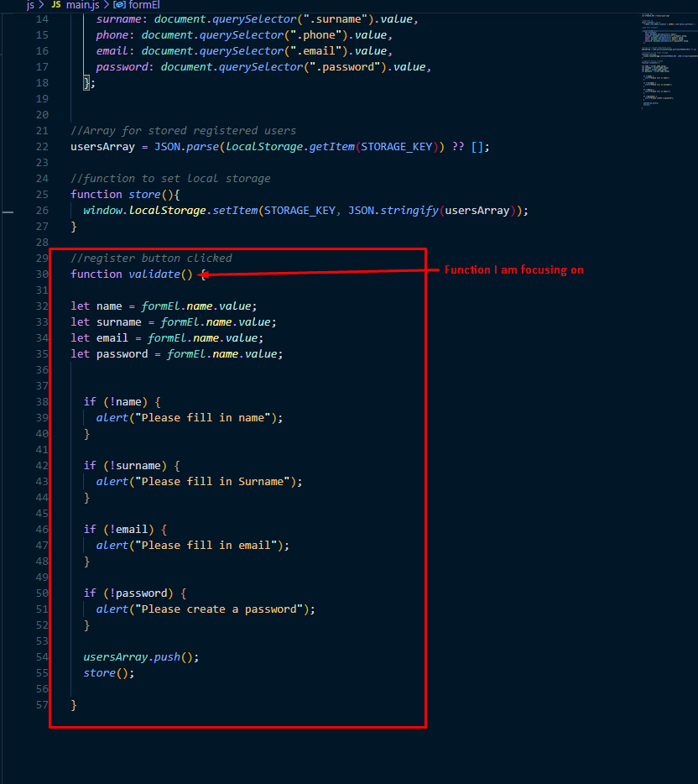698x784 pixels.
Task: Select line number 26 in the gutter
Action: (x=42, y=211)
